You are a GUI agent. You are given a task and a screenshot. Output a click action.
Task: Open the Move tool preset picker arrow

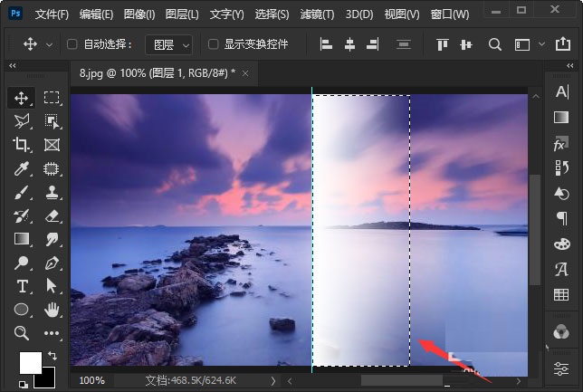tap(48, 44)
